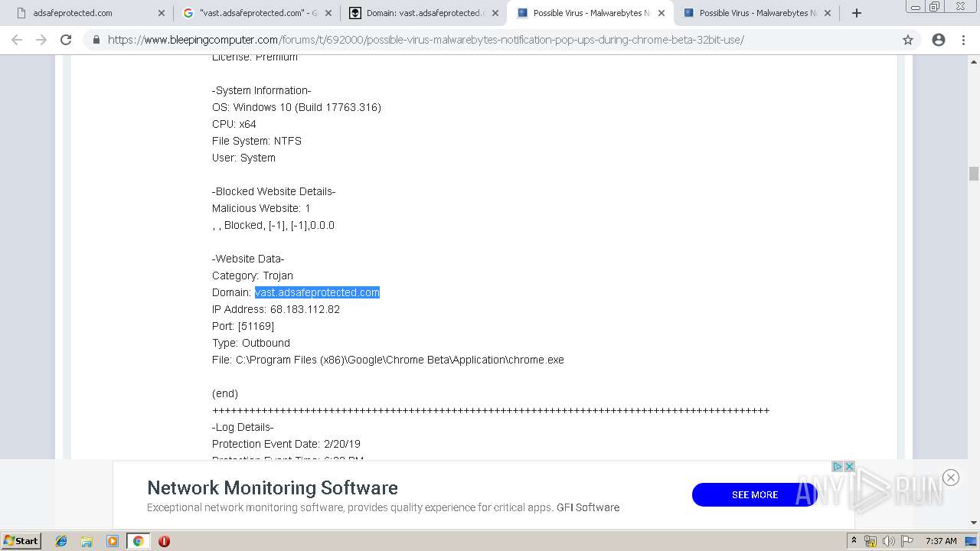
Task: Open the 'Domain: vast.adsafeprotected' tab
Action: (x=423, y=13)
